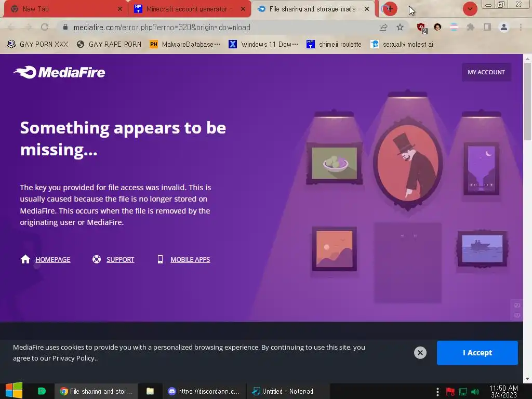Viewport: 532px width, 399px height.
Task: Click the lifebuoy icon beside SUPPORT
Action: point(97,259)
